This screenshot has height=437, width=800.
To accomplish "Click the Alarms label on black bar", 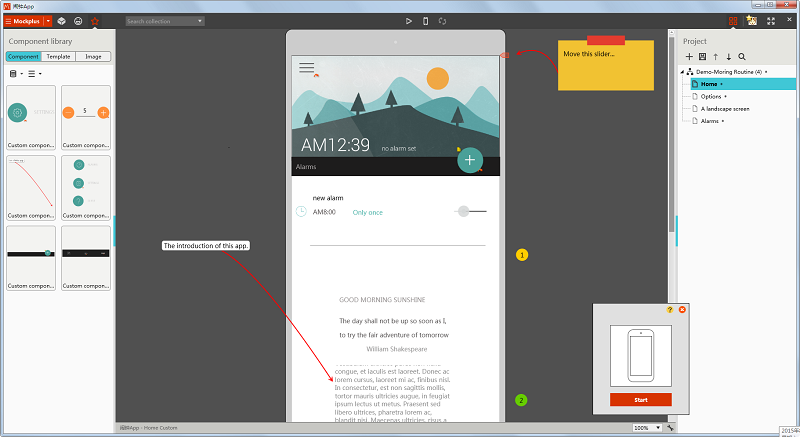I will click(x=306, y=167).
